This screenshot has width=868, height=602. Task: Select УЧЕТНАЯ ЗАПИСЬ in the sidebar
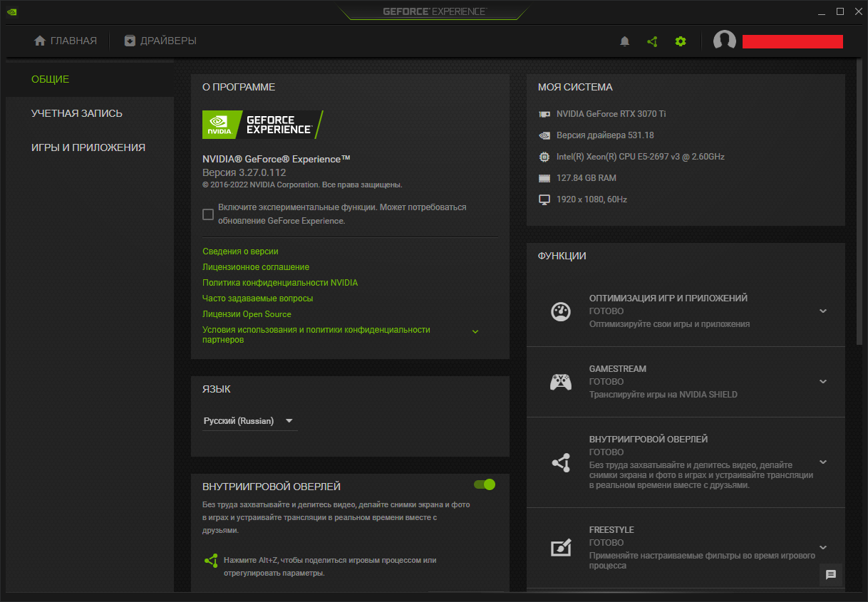[77, 113]
